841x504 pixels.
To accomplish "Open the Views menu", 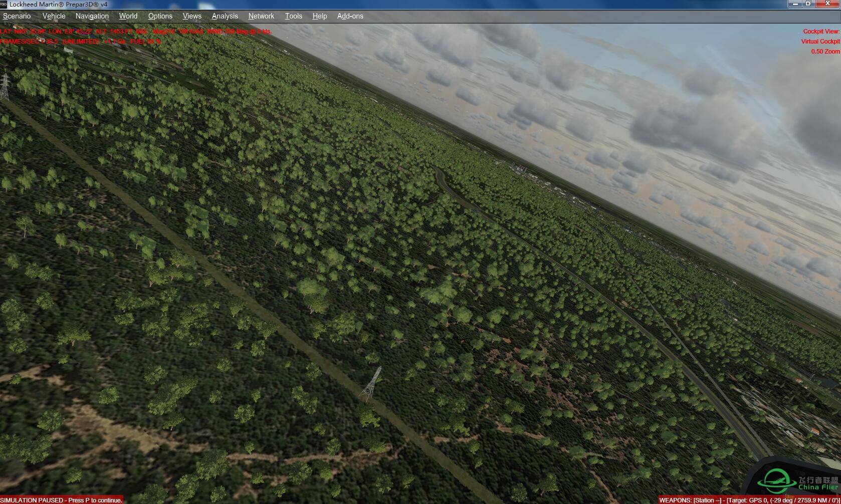I will pos(191,16).
